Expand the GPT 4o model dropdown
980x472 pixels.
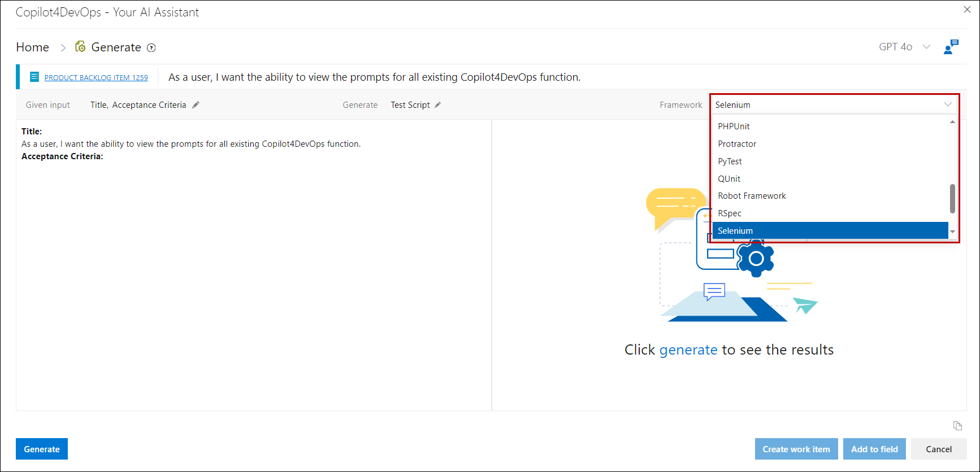click(926, 47)
